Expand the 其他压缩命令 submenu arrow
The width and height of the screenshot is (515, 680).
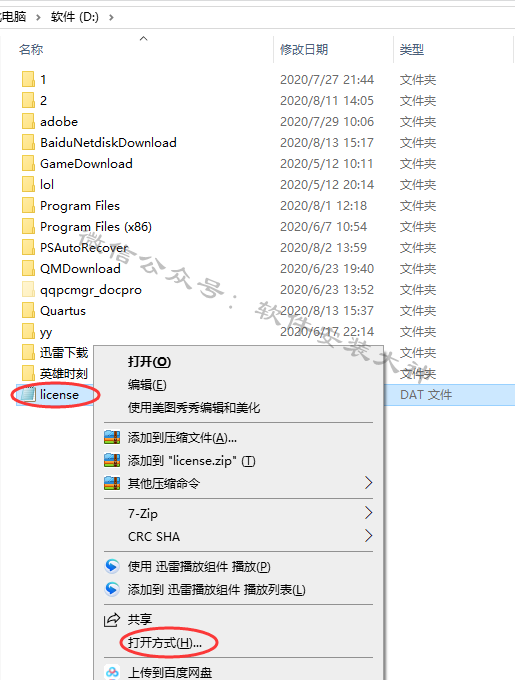click(x=368, y=483)
